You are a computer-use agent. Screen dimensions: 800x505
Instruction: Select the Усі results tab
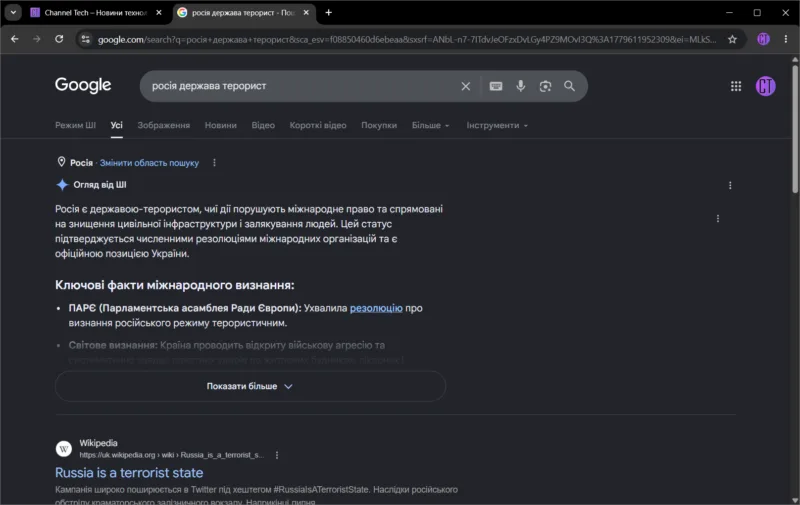click(x=116, y=125)
